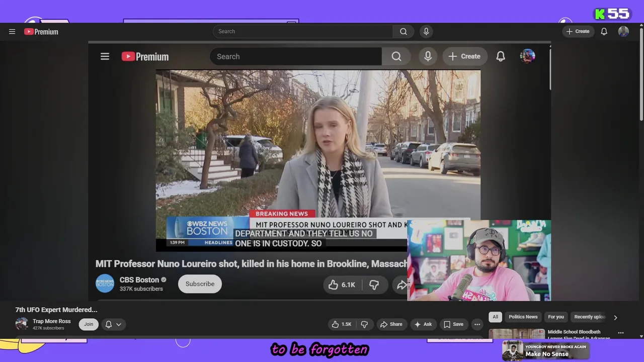Select the For you filter chip
644x362 pixels.
tap(556, 317)
